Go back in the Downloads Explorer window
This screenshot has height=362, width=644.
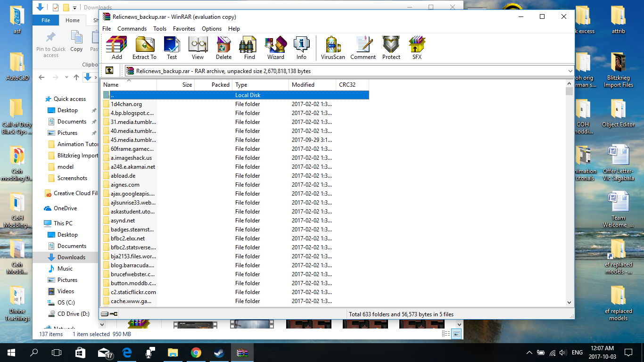(41, 77)
